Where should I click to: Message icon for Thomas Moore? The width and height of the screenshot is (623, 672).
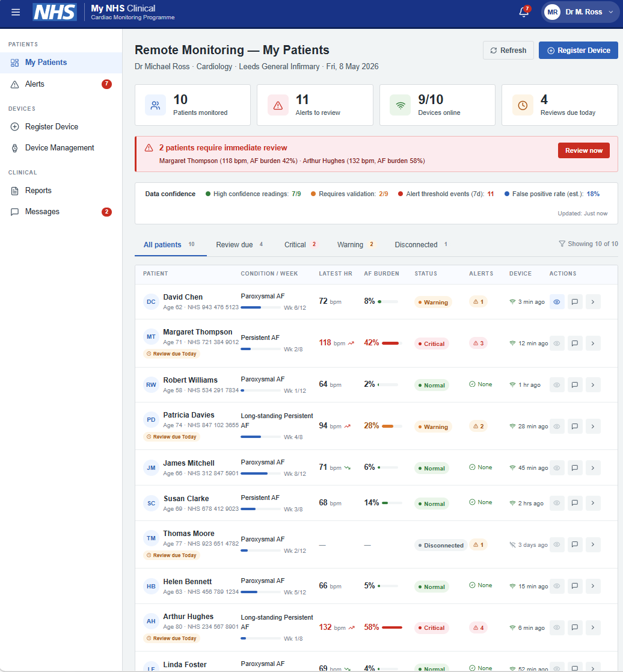(x=575, y=544)
